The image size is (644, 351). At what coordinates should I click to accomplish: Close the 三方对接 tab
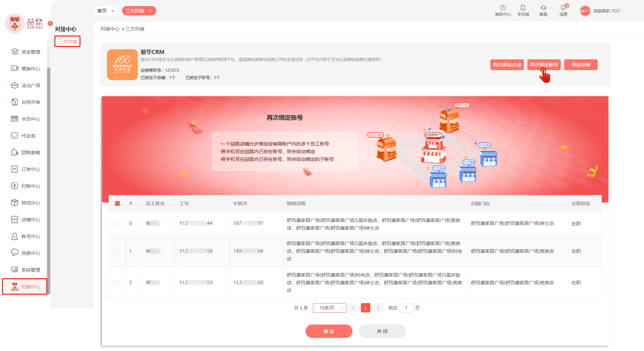point(150,11)
